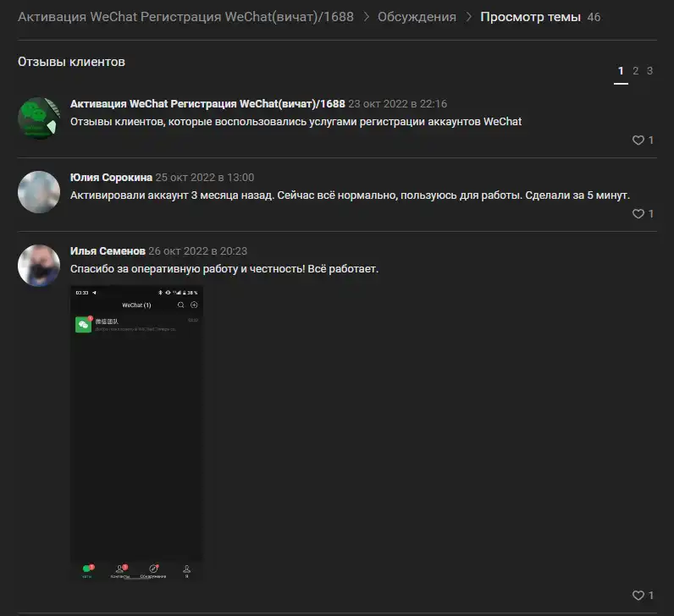The height and width of the screenshot is (616, 674).
Task: Select page 1 in pagination
Action: coord(621,71)
